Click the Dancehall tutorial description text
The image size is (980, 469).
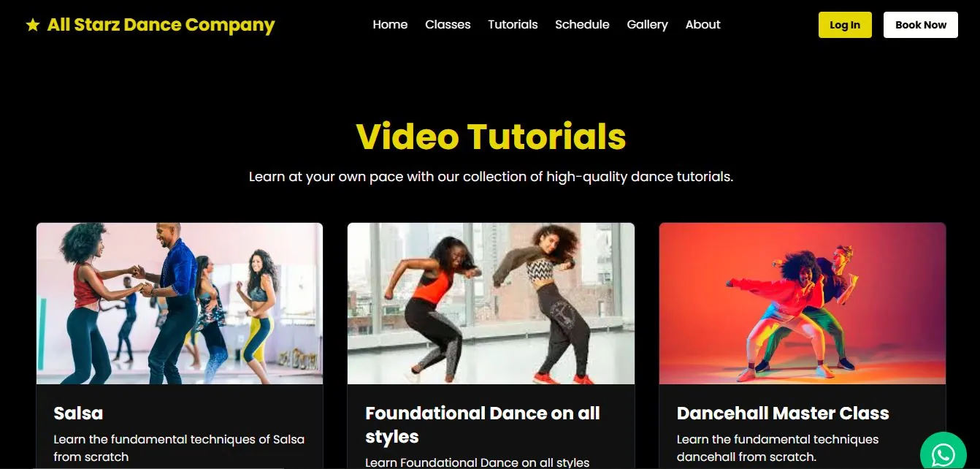(778, 448)
